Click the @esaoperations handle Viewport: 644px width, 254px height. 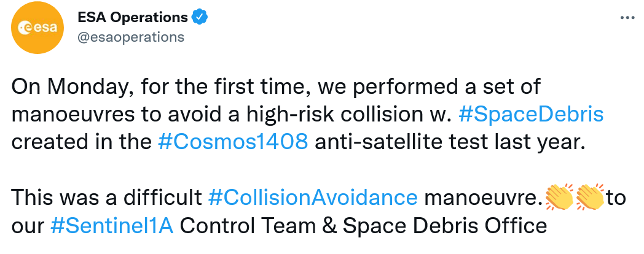[x=130, y=36]
